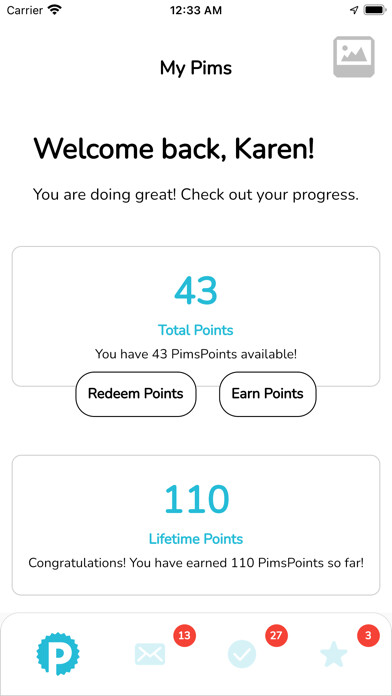392x696 pixels.
Task: Click the Redeem Points button
Action: pyautogui.click(x=135, y=394)
